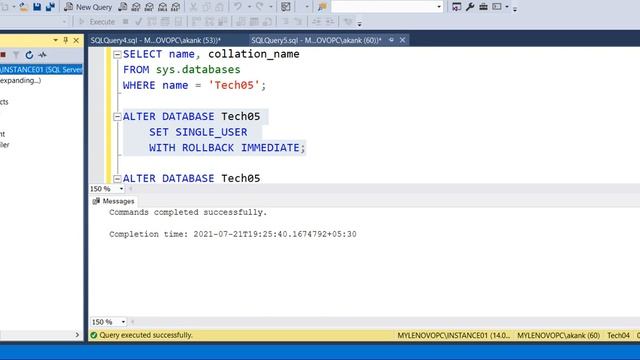Viewport: 640px width, 360px height.
Task: Click the Analysis Services DMX Query icon
Action: coord(149,7)
